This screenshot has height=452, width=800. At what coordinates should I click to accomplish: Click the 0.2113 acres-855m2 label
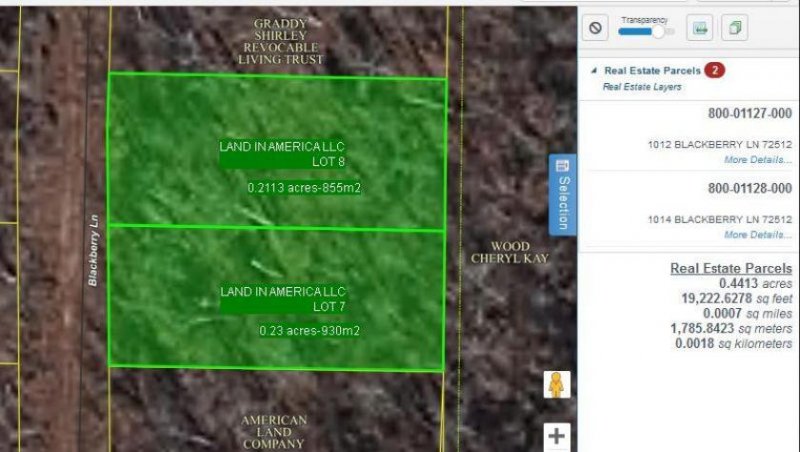(304, 188)
